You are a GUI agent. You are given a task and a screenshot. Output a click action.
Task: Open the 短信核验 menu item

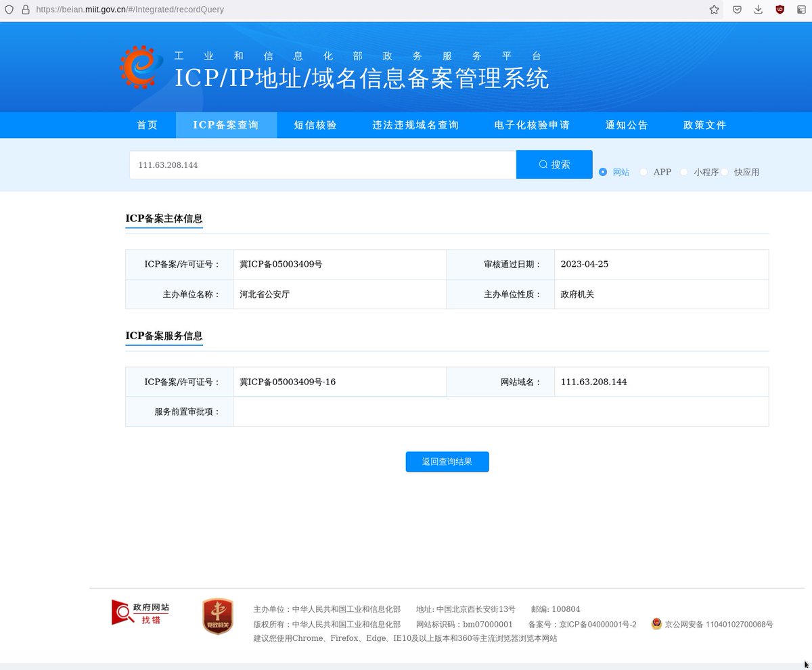[x=315, y=125]
